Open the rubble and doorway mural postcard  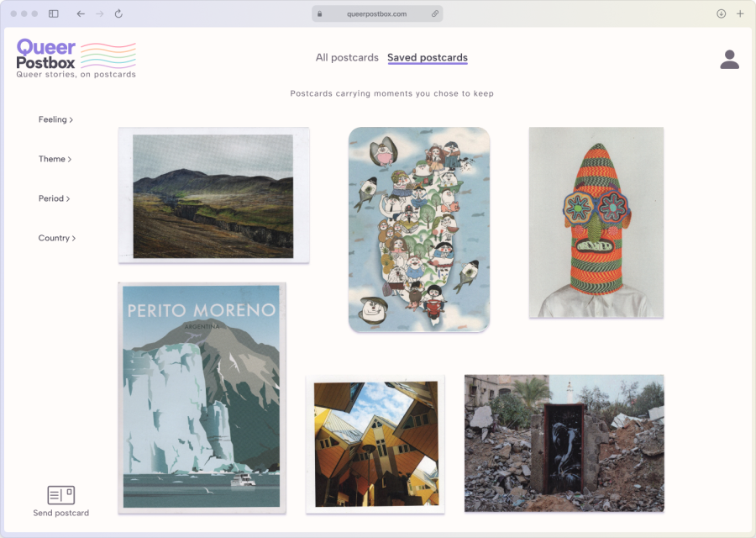(x=564, y=443)
